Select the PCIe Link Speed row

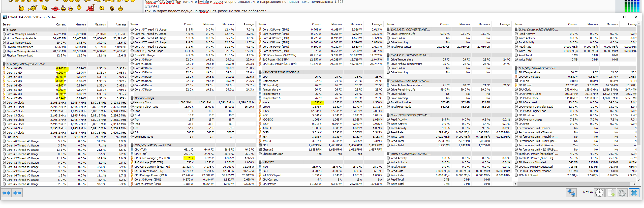[575, 175]
